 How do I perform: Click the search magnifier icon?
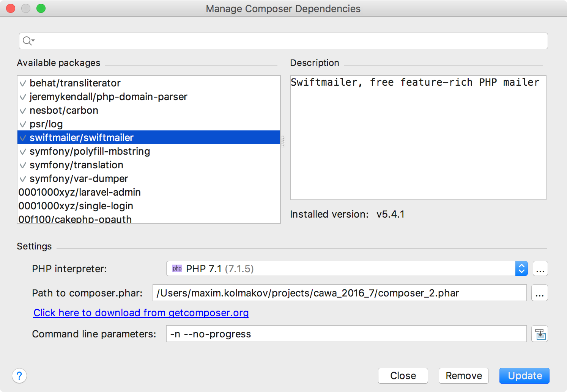(x=28, y=41)
